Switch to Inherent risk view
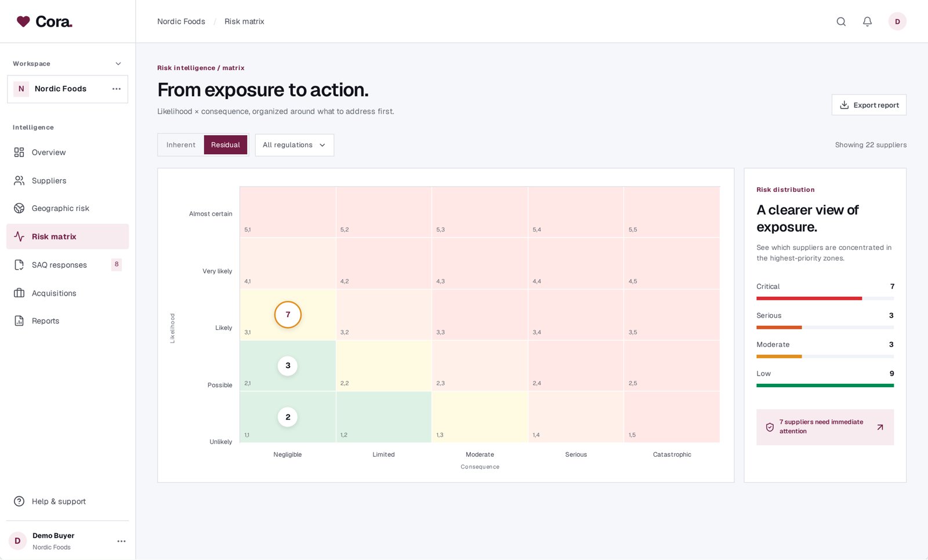Image resolution: width=928 pixels, height=560 pixels. coord(181,145)
